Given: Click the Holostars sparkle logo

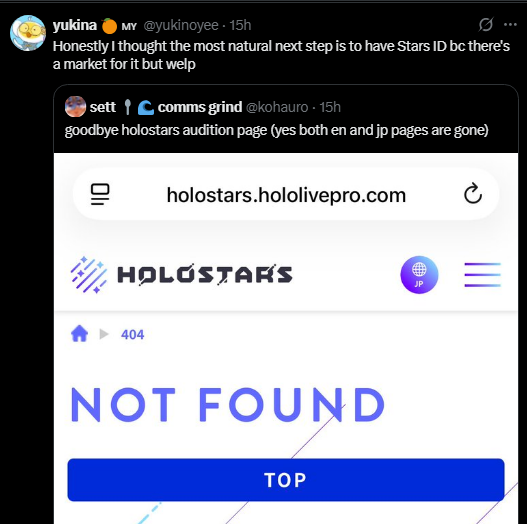Looking at the screenshot, I should pyautogui.click(x=89, y=275).
